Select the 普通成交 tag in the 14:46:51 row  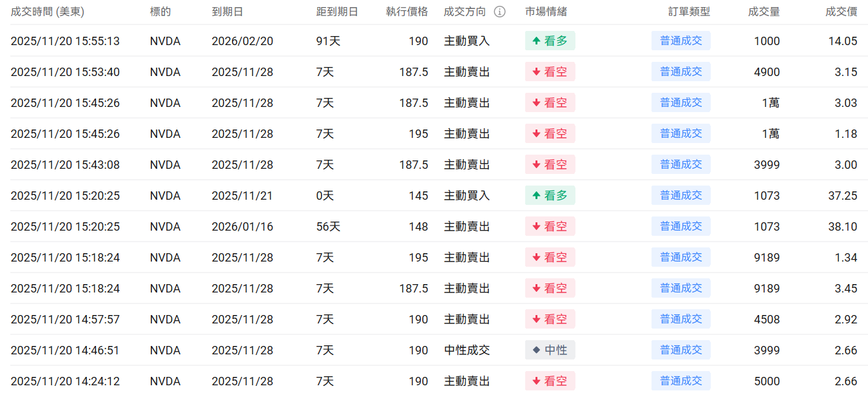point(680,350)
